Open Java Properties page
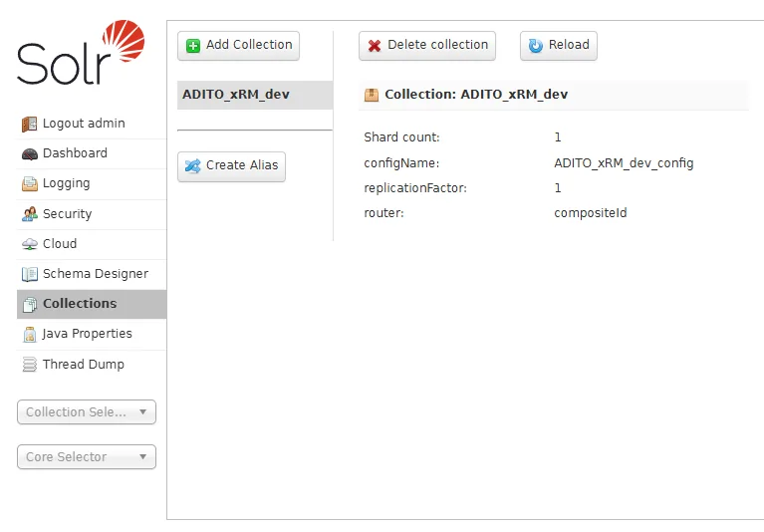The image size is (764, 532). (x=92, y=334)
